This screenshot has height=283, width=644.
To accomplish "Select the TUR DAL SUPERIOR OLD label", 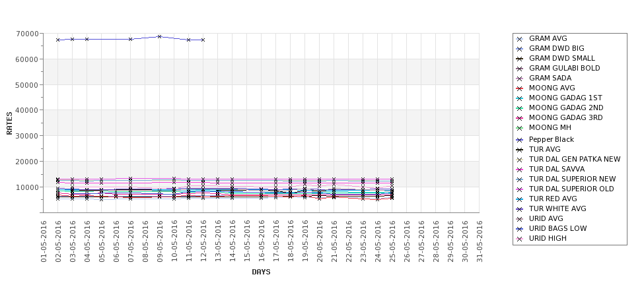I will [x=571, y=189].
